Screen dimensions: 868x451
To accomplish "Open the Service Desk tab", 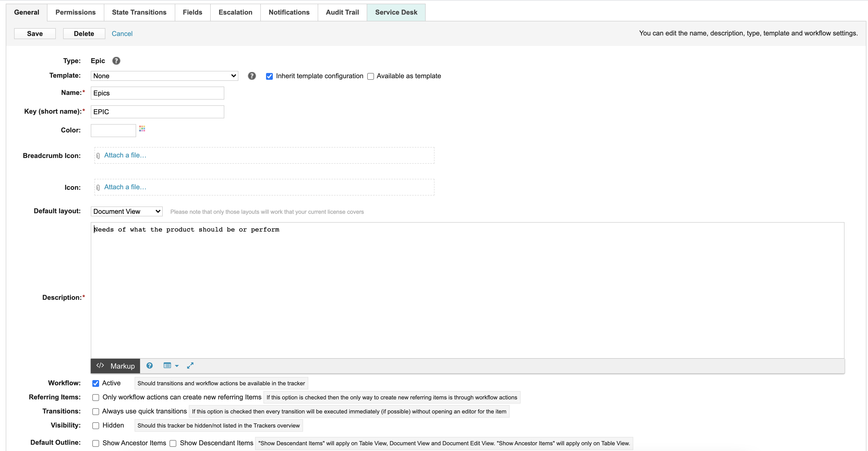I will point(396,12).
